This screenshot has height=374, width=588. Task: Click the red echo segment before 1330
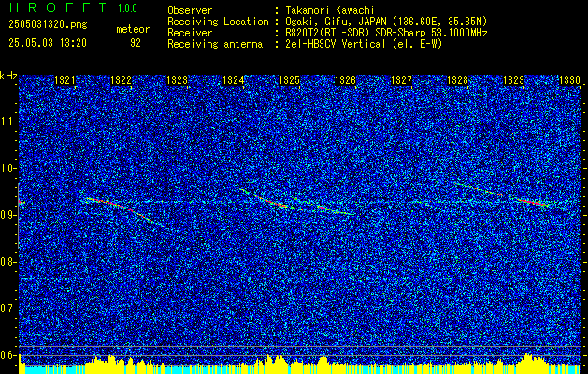[535, 202]
